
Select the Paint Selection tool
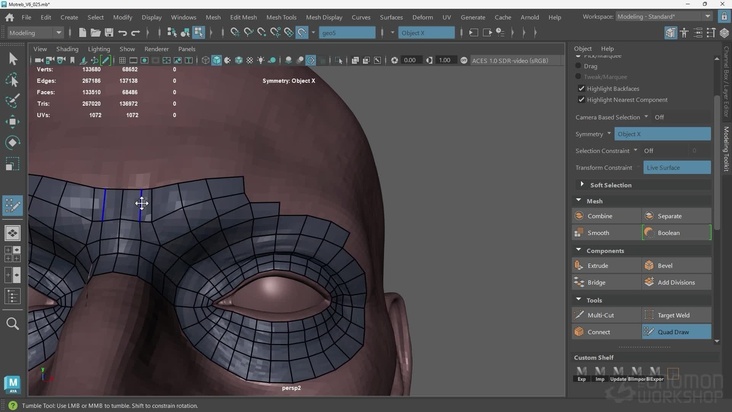13,101
